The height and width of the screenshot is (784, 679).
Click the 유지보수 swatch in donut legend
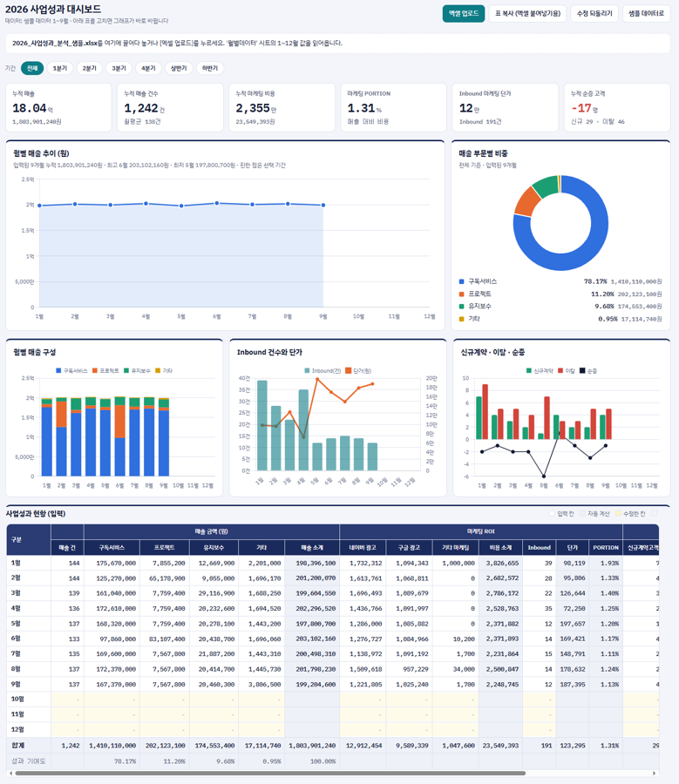[x=461, y=306]
